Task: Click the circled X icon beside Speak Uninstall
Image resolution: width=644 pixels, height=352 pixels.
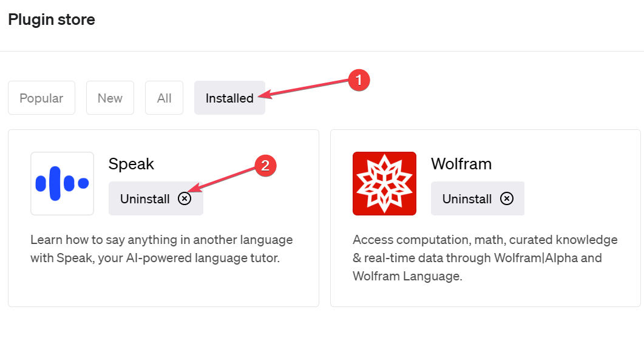Action: tap(185, 199)
